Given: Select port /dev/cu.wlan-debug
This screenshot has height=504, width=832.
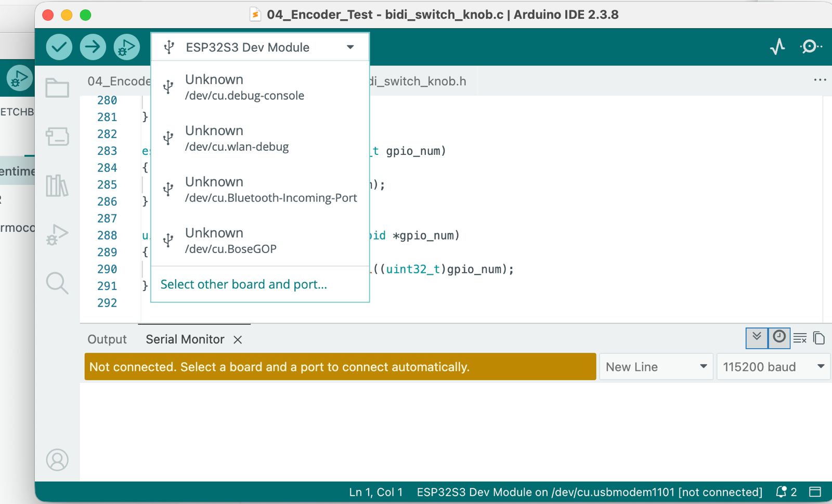Looking at the screenshot, I should click(260, 138).
